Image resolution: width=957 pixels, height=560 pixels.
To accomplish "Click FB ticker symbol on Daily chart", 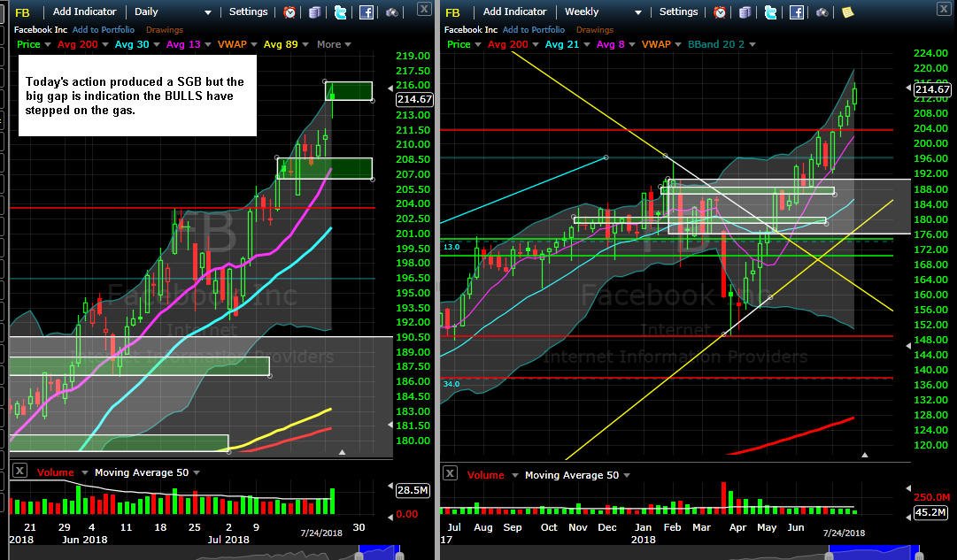I will 22,12.
